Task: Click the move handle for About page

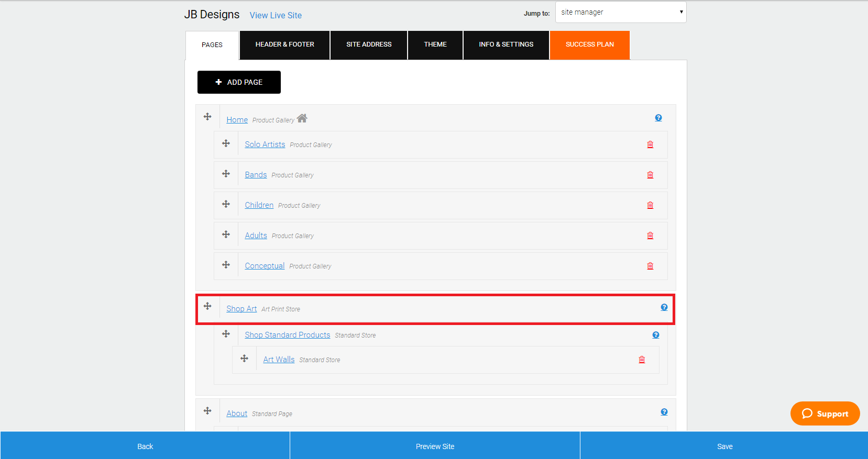Action: pyautogui.click(x=207, y=411)
